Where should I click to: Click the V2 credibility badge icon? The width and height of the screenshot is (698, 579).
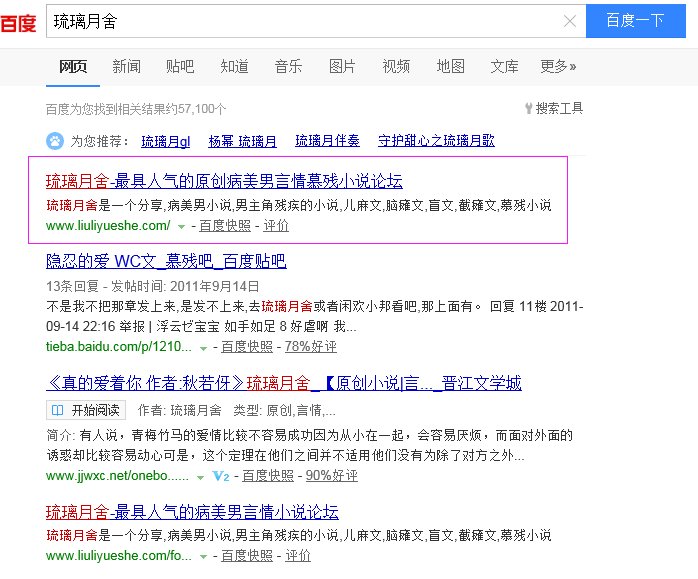coord(225,476)
